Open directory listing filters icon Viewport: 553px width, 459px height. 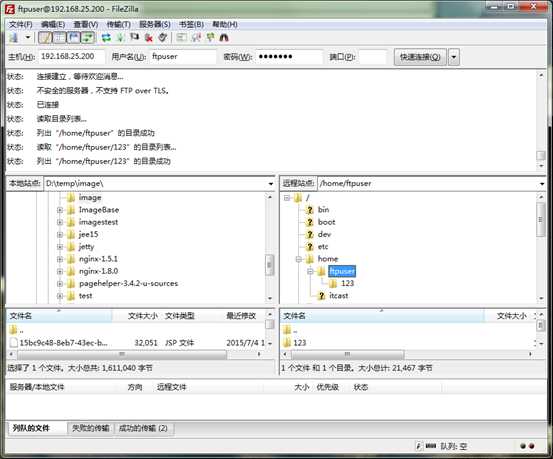(182, 37)
